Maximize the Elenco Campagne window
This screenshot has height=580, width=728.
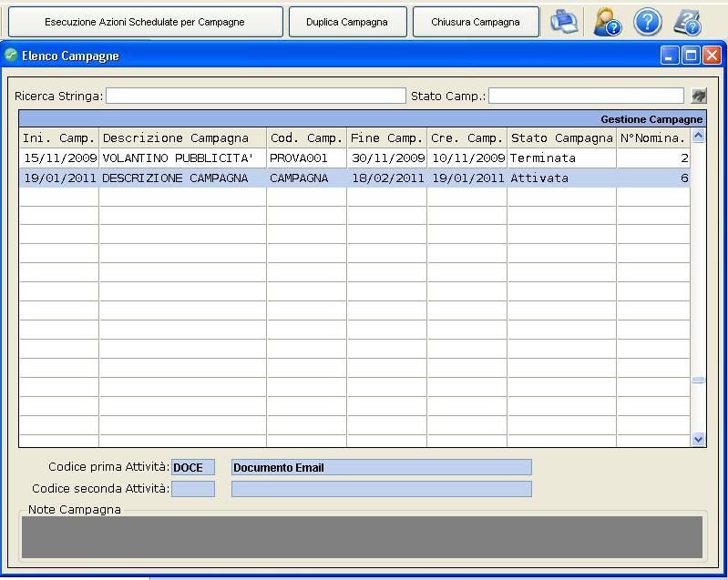pos(691,56)
